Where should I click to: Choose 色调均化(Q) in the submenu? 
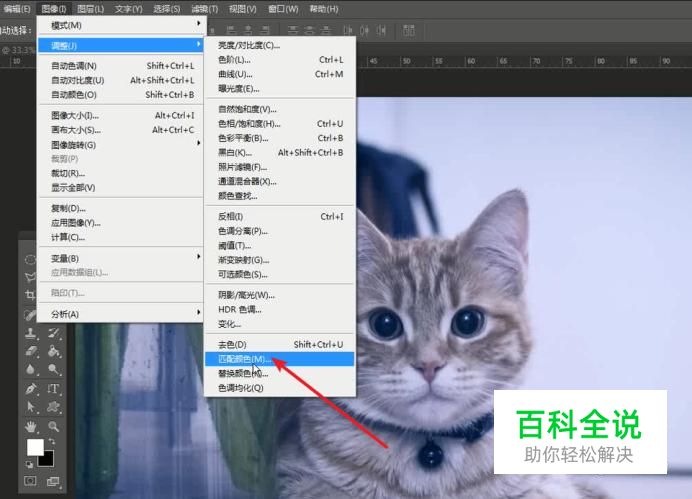pyautogui.click(x=280, y=388)
